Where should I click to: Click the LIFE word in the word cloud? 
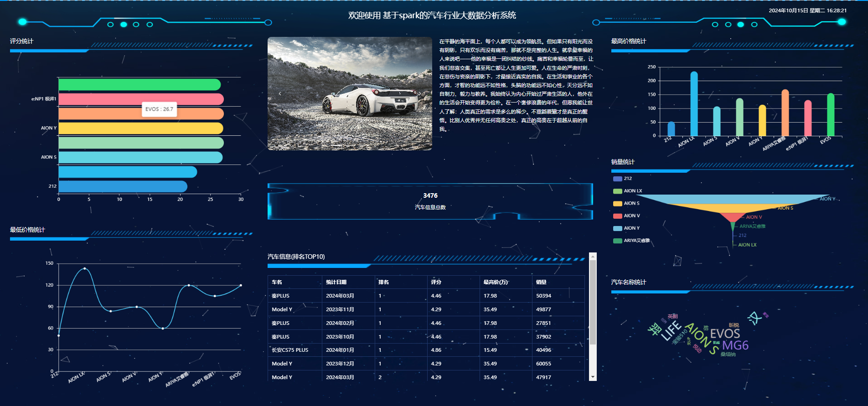coord(672,331)
